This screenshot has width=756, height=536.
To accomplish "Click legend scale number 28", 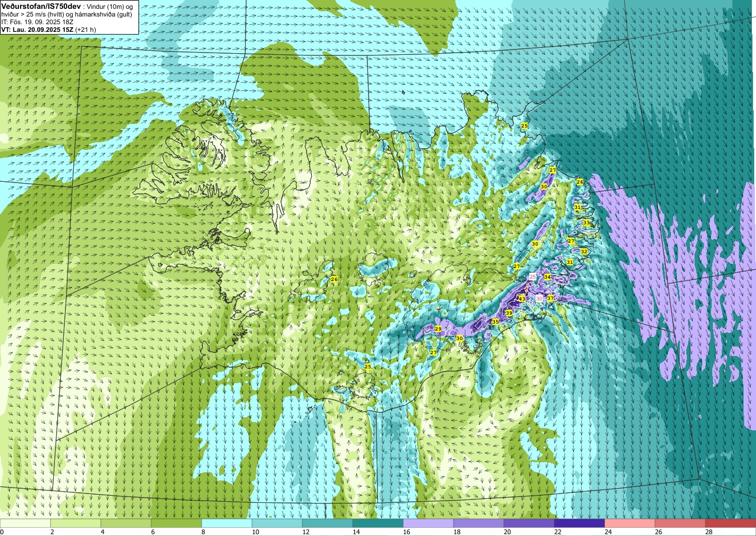I will coord(709,532).
